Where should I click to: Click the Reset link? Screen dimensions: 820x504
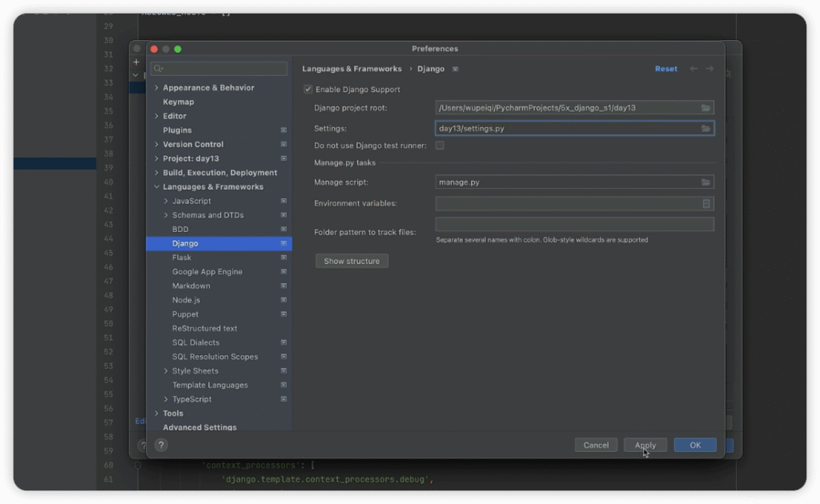[x=665, y=70]
